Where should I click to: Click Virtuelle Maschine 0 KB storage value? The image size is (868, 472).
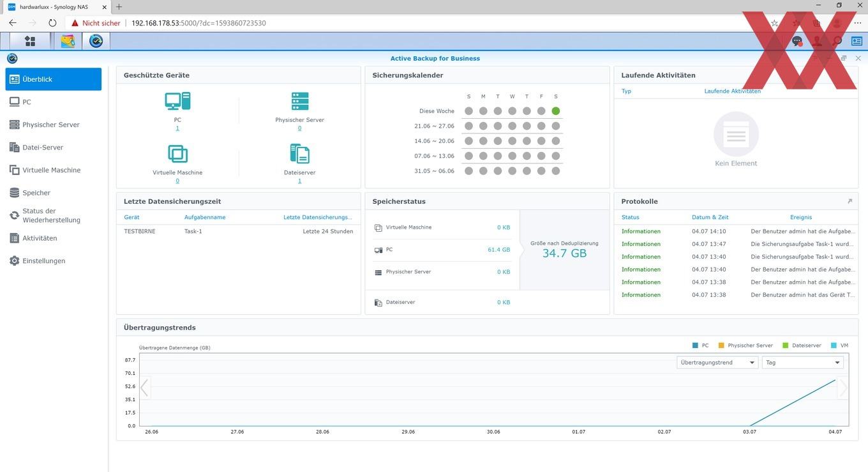click(x=504, y=227)
